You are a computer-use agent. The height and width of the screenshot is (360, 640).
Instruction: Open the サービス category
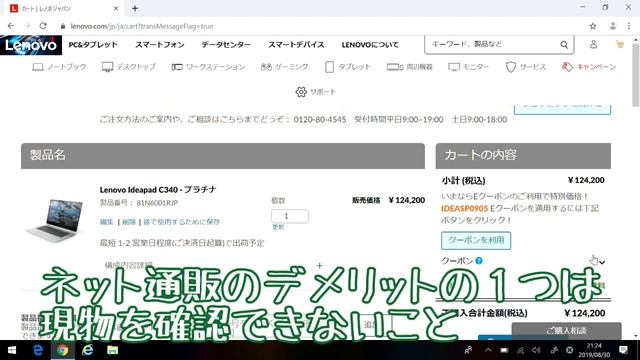pos(525,67)
